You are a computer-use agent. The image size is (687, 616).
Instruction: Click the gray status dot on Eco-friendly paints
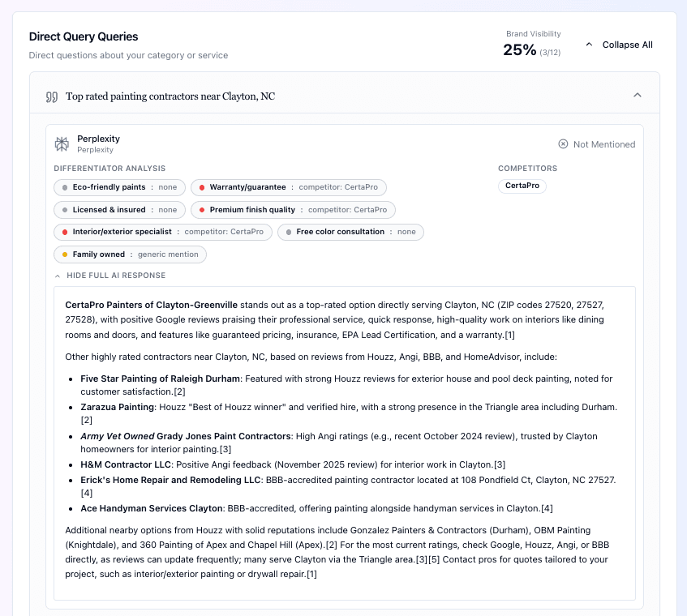(63, 186)
